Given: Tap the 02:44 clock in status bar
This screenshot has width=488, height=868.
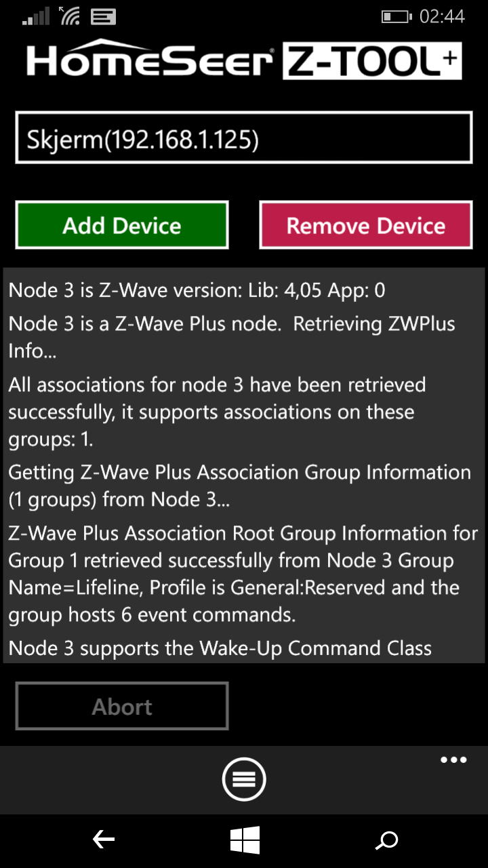Looking at the screenshot, I should pyautogui.click(x=443, y=16).
